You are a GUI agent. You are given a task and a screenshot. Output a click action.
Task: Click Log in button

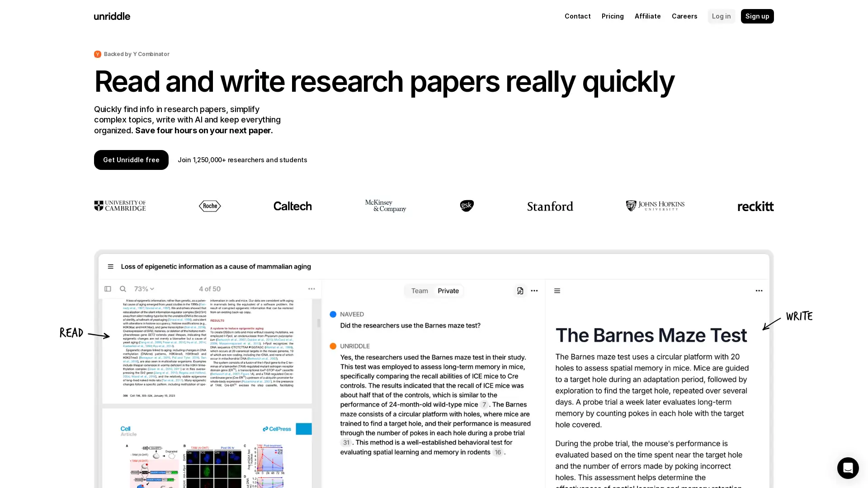click(x=722, y=16)
